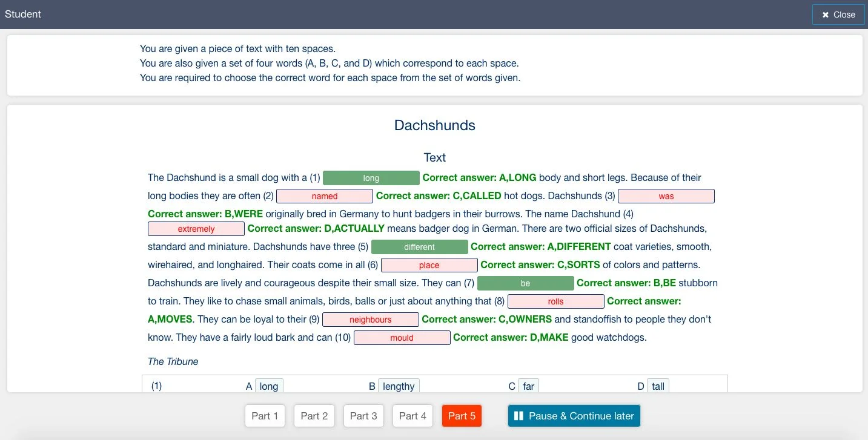Select blank 3 field showing 'was'

point(666,196)
